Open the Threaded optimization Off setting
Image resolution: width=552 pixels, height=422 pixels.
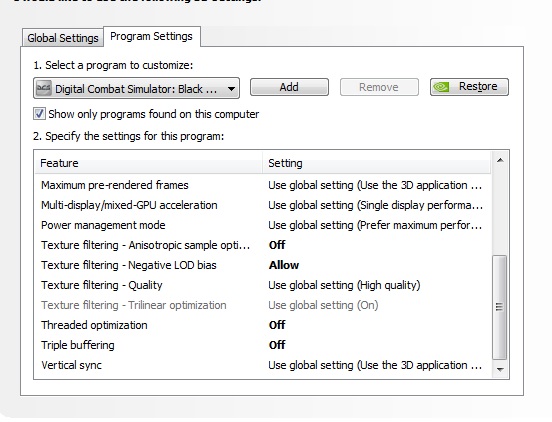coord(277,325)
